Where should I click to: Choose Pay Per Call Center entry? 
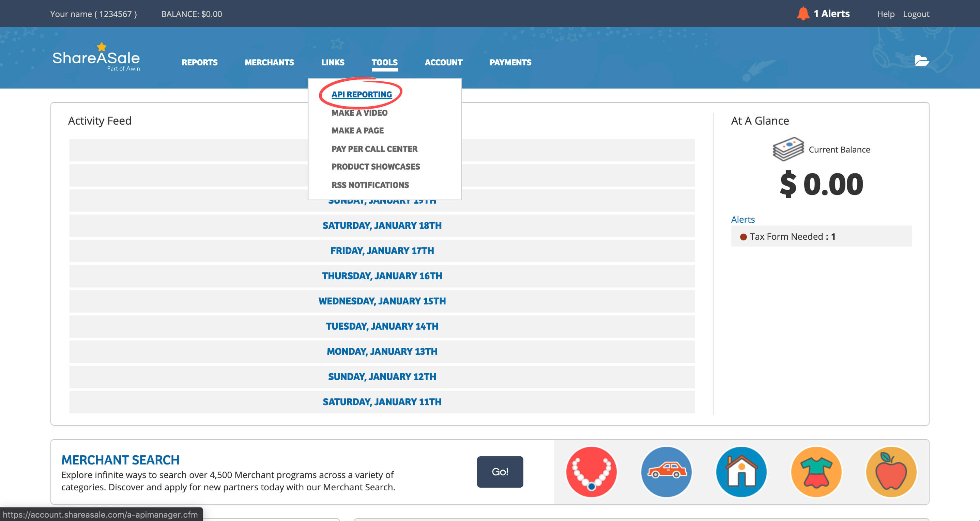(x=374, y=149)
